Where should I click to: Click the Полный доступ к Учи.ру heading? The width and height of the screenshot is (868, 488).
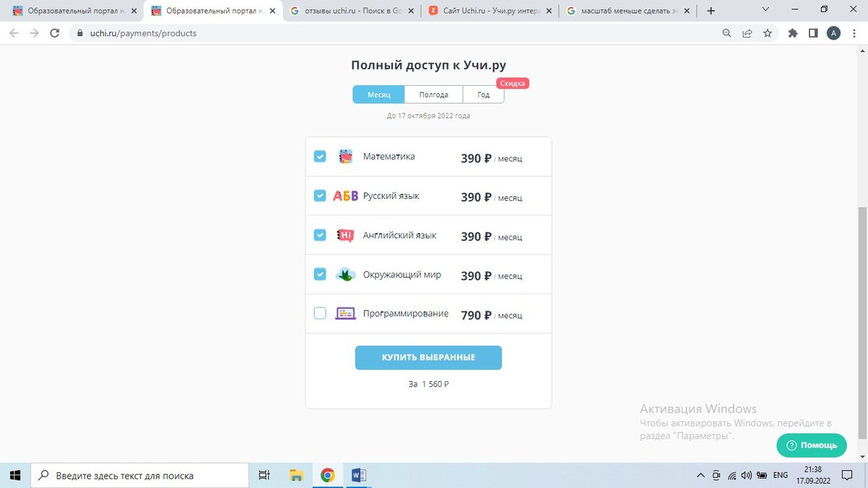coord(428,65)
